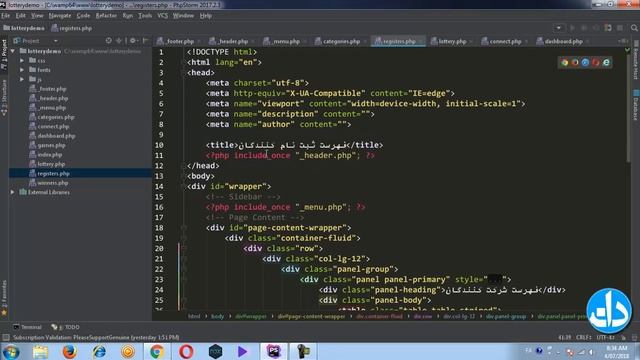640x360 pixels.
Task: Open the Database side tool window
Action: tap(636, 105)
